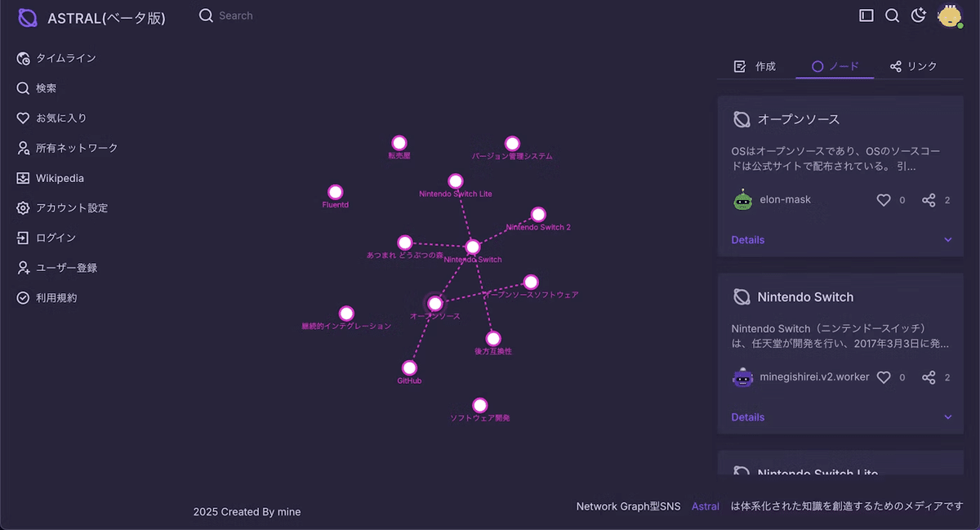Expand the オープンソース card chevron
Screen dimensions: 980x530
click(x=948, y=240)
